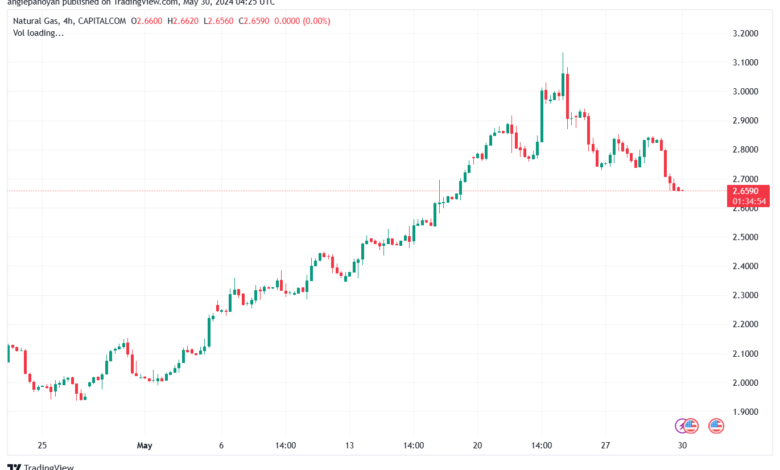Click the 01:34:54 bar countdown timer
The width and height of the screenshot is (780, 470).
[x=749, y=201]
